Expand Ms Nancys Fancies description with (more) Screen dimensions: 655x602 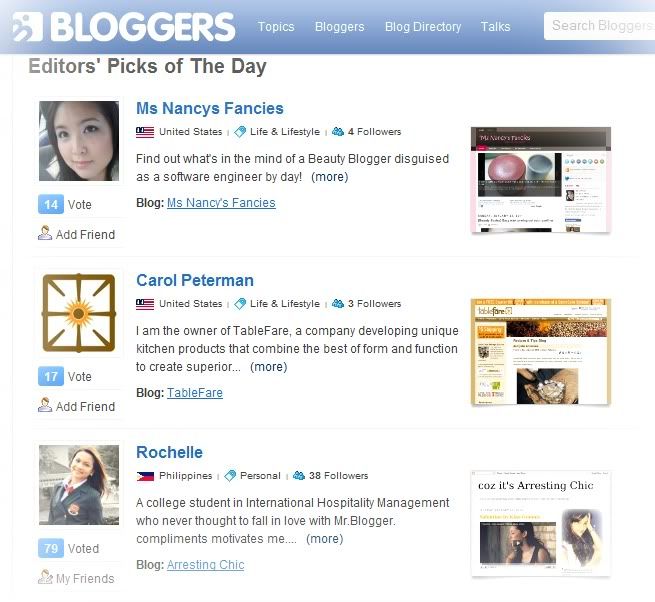(330, 177)
